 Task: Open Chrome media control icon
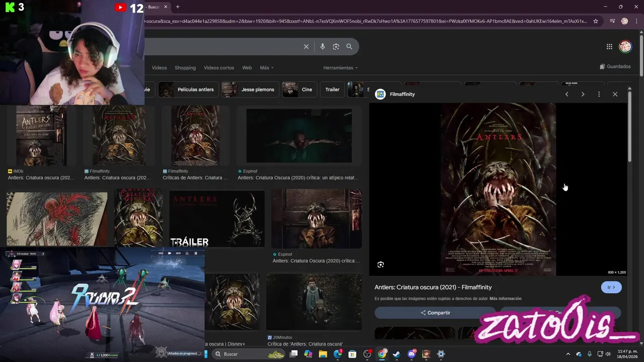[x=612, y=21]
